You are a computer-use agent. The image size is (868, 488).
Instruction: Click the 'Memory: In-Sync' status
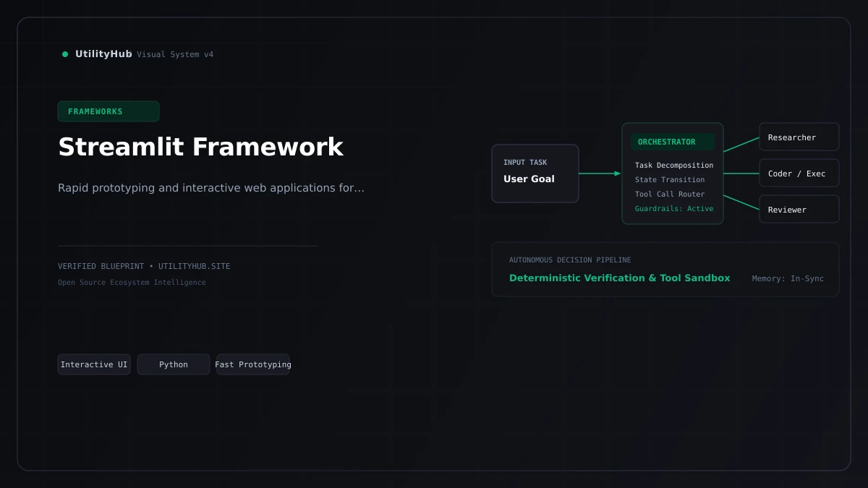pos(788,279)
